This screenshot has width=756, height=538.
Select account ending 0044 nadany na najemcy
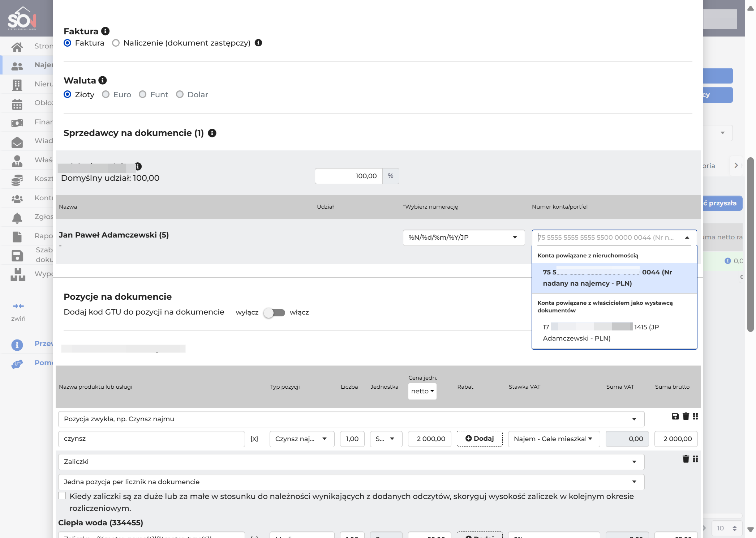pyautogui.click(x=614, y=278)
